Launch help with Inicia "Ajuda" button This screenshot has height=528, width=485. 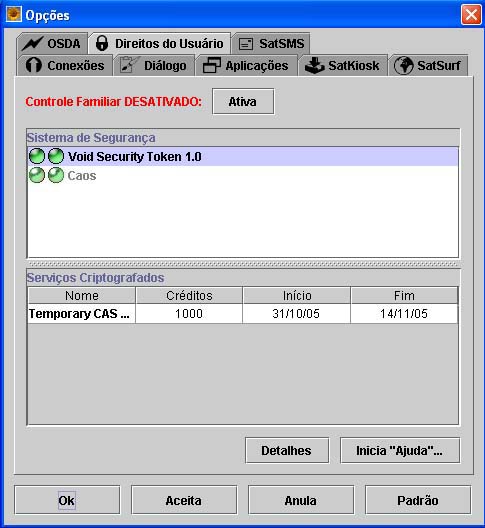[400, 451]
